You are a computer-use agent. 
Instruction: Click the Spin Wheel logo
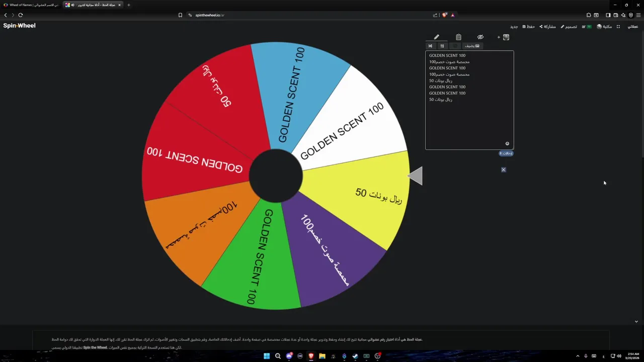(19, 26)
